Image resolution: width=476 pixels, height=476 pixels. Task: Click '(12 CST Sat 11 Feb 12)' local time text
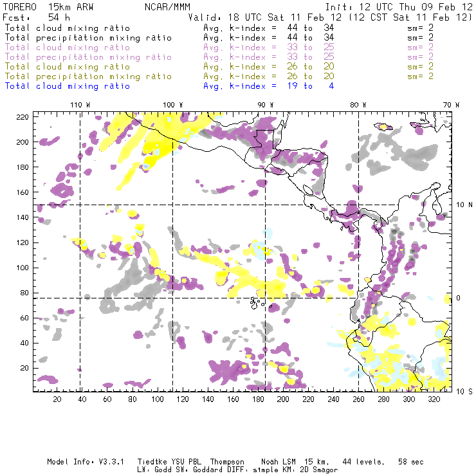coord(410,17)
